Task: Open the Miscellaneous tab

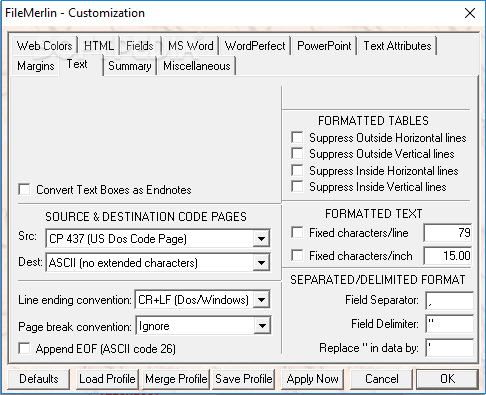Action: coord(197,66)
